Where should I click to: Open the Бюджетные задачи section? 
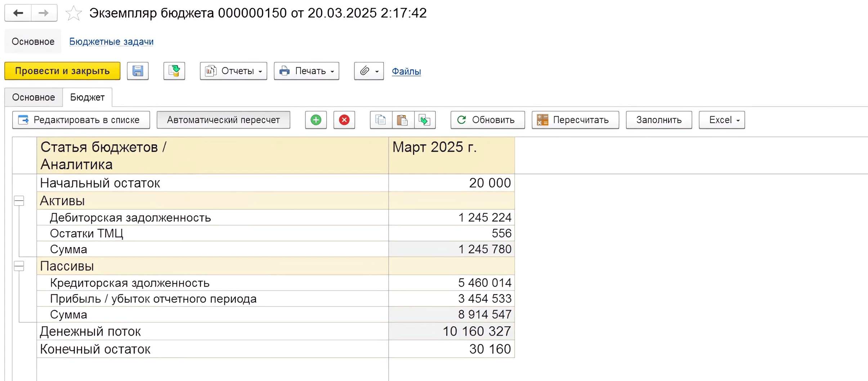point(111,42)
